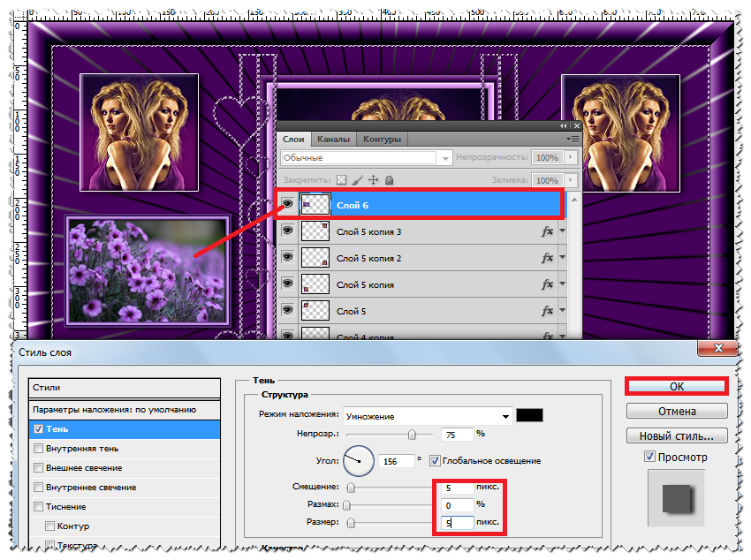Screen dimensions: 751x560
Task: Click the Непрозр. opacity slider handle
Action: (x=412, y=435)
